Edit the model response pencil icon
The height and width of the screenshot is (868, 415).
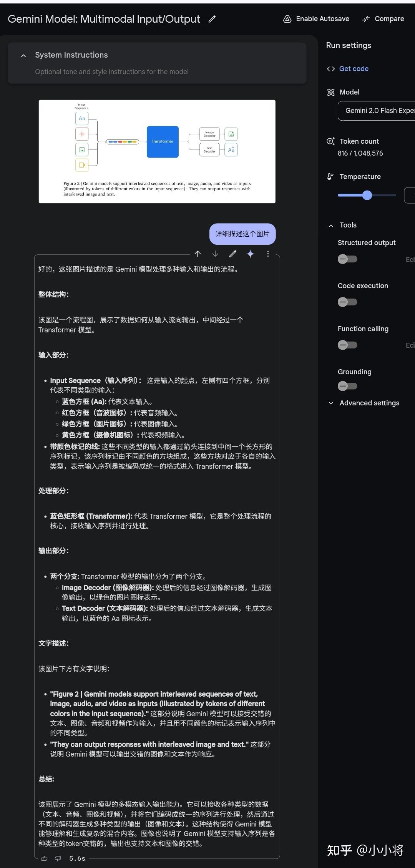point(233,254)
